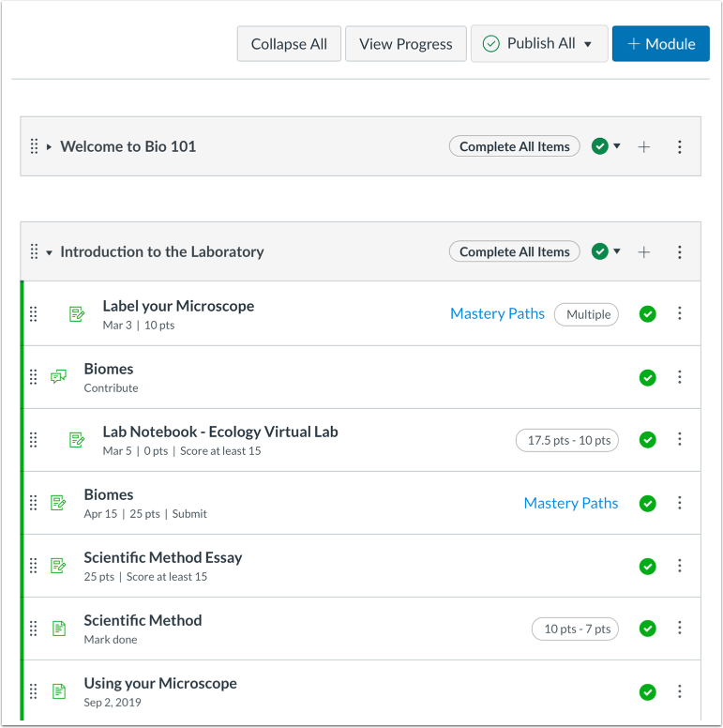Toggle the publish checkmark for Using your Microscope
The image size is (723, 728).
pos(647,691)
